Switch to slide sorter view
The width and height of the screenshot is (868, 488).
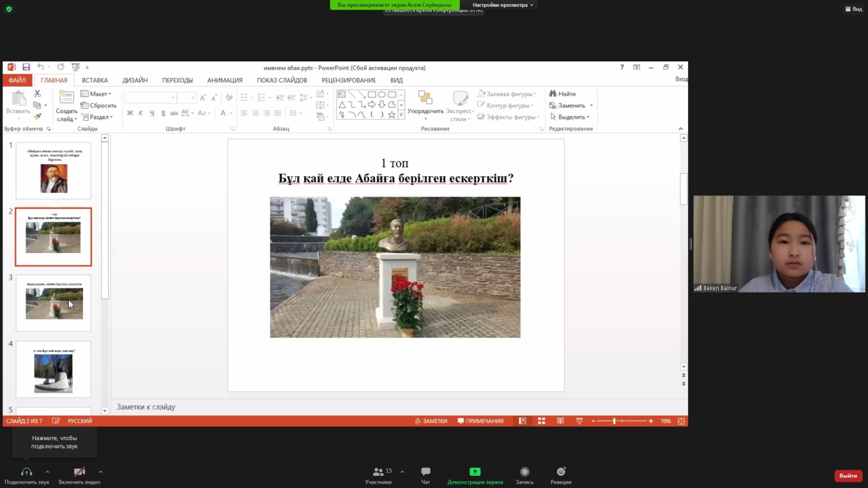[x=541, y=421]
